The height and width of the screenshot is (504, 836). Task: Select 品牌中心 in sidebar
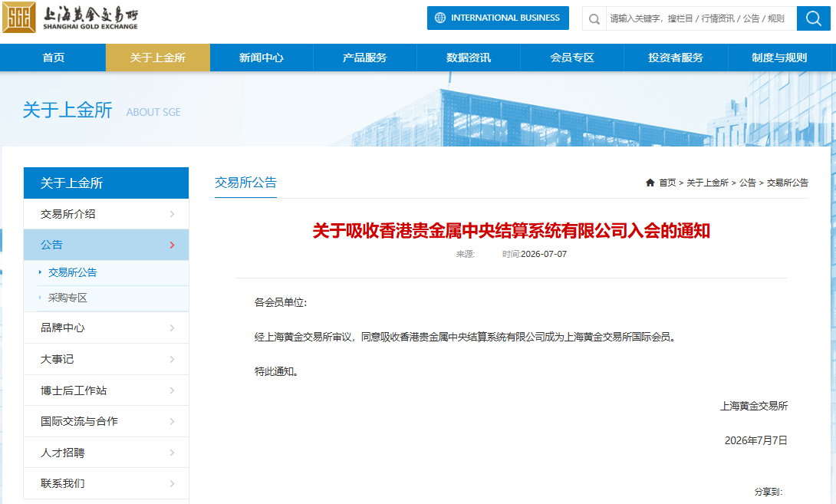point(106,328)
